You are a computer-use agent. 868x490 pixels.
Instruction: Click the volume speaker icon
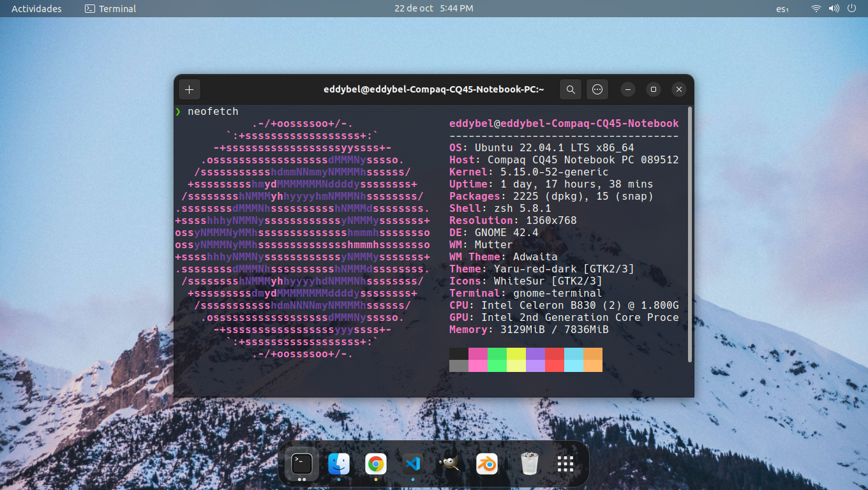pyautogui.click(x=834, y=9)
